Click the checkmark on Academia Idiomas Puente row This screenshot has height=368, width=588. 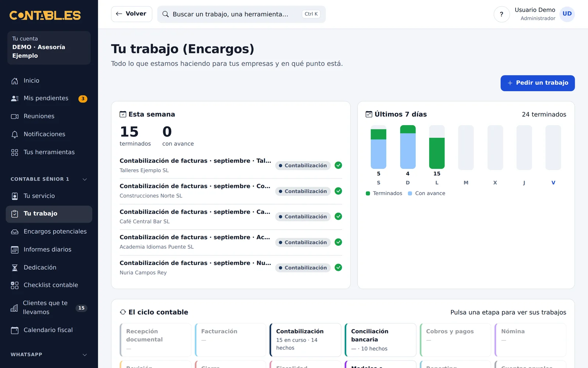pyautogui.click(x=338, y=242)
